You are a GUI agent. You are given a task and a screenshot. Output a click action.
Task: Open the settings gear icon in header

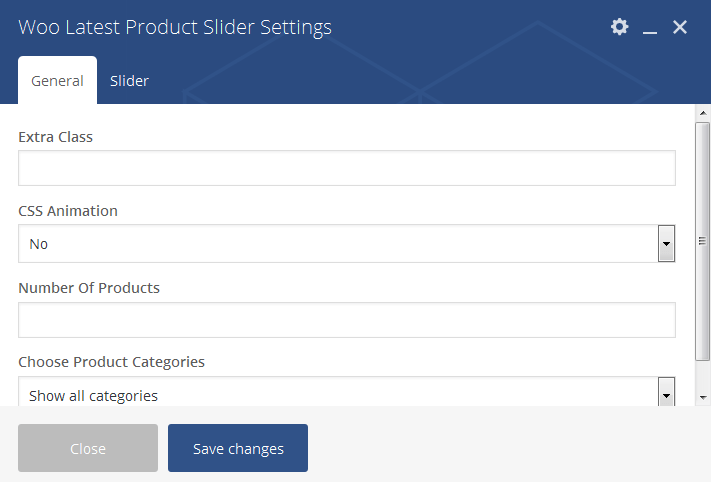620,27
